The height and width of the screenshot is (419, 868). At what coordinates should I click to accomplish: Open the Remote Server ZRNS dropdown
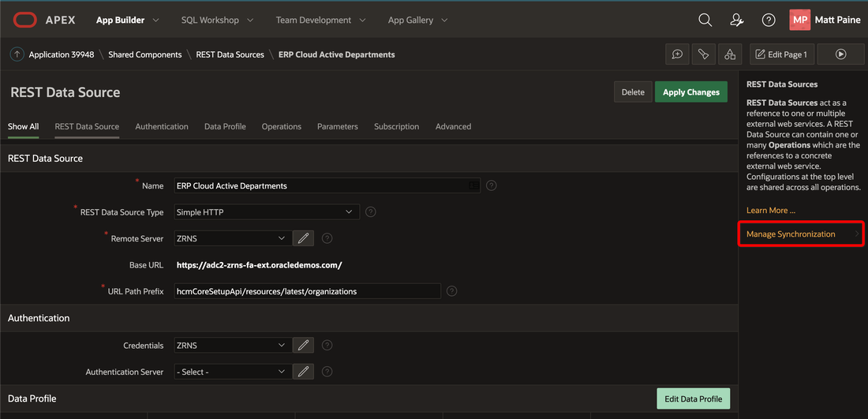(233, 238)
